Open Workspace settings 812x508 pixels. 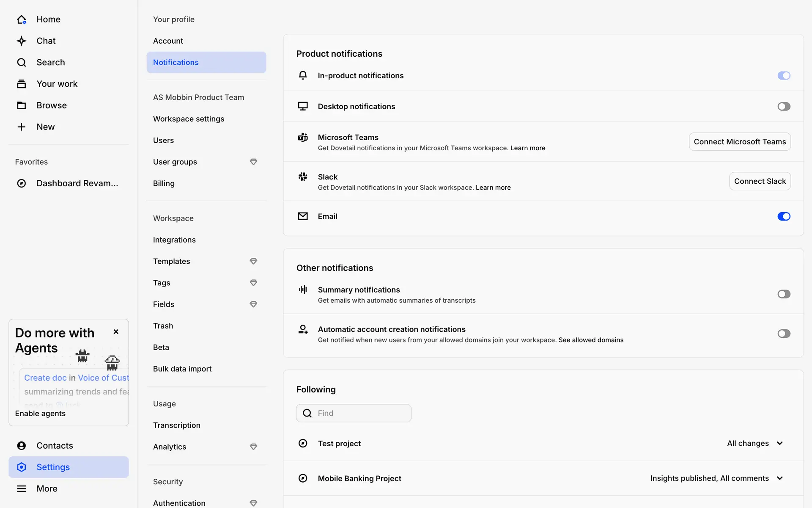[189, 119]
